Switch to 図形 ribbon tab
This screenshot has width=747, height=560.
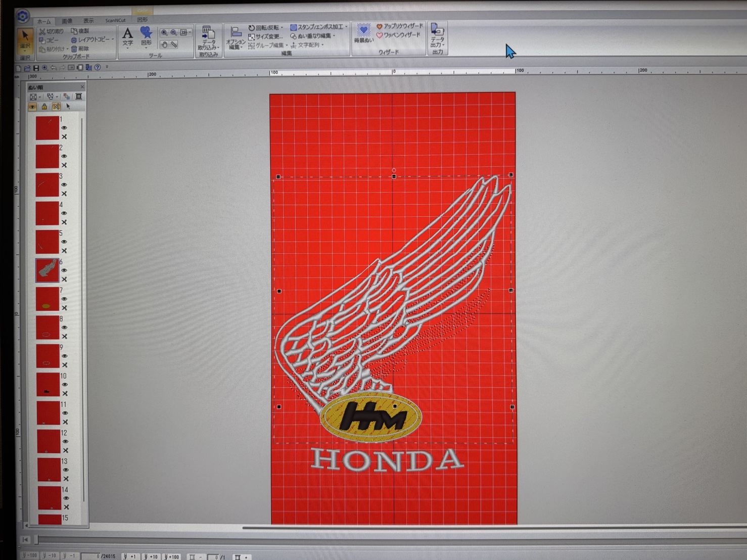click(143, 20)
